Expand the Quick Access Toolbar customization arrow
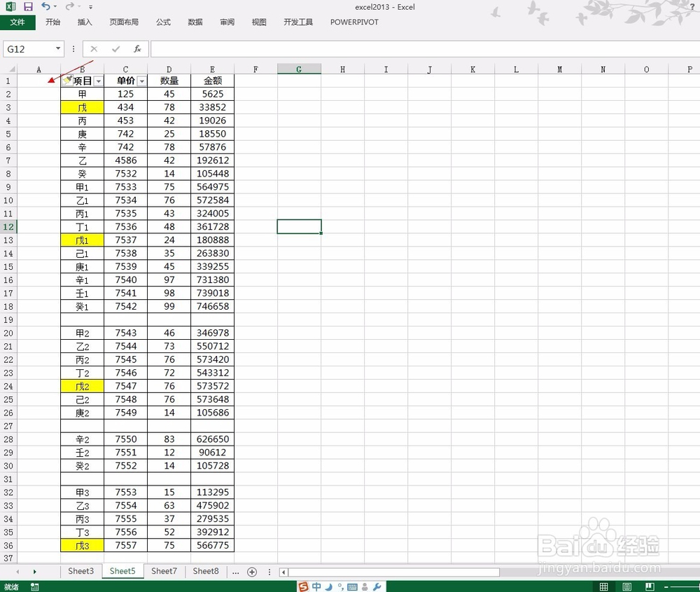 coord(90,7)
